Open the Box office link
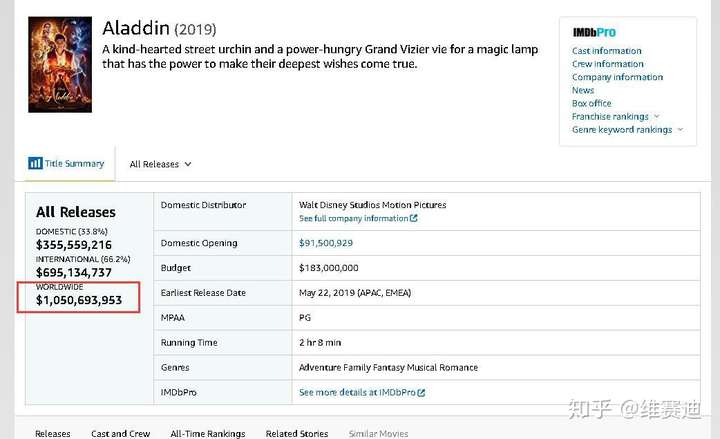720x439 pixels. 591,103
